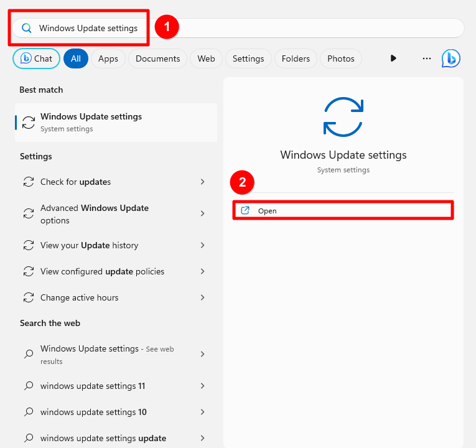Click the play arrow to show more filters
Viewport: 476px width, 448px height.
point(393,58)
